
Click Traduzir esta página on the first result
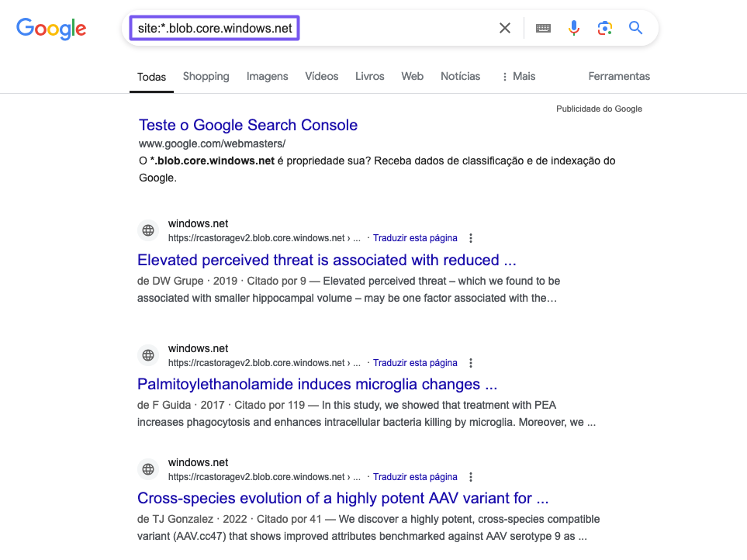click(x=415, y=237)
